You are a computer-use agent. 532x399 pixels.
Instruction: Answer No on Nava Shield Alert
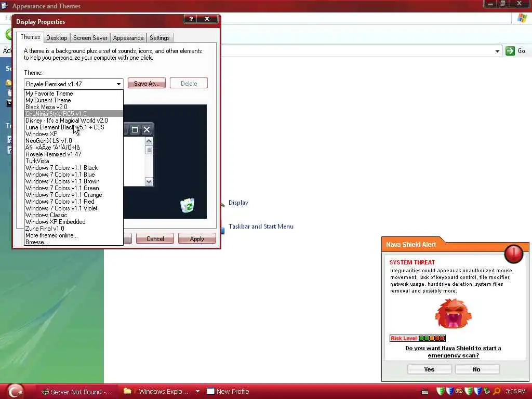tap(477, 369)
